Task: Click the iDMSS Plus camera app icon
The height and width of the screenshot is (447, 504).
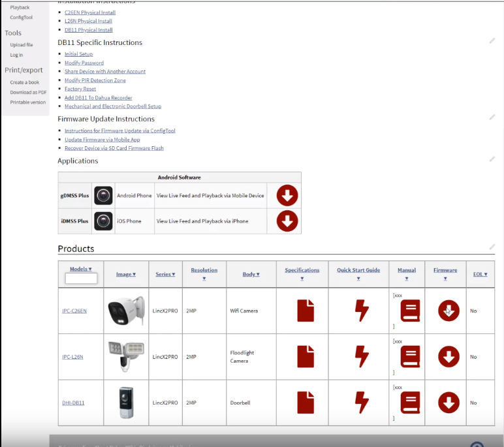Action: 103,221
